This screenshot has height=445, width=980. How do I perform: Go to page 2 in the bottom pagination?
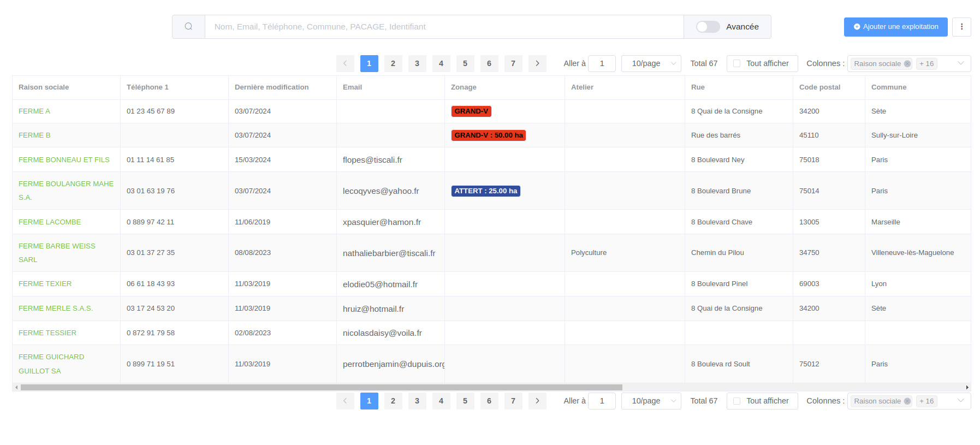click(393, 401)
